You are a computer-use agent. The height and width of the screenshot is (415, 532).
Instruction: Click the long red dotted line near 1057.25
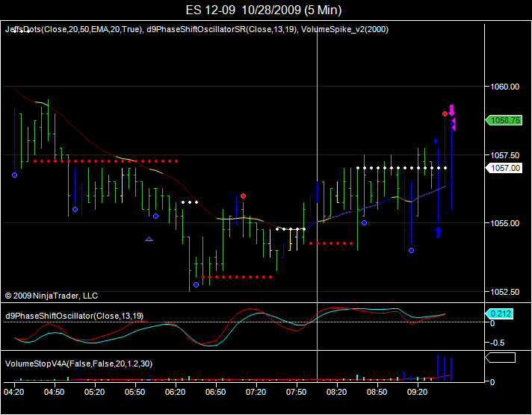tap(105, 161)
